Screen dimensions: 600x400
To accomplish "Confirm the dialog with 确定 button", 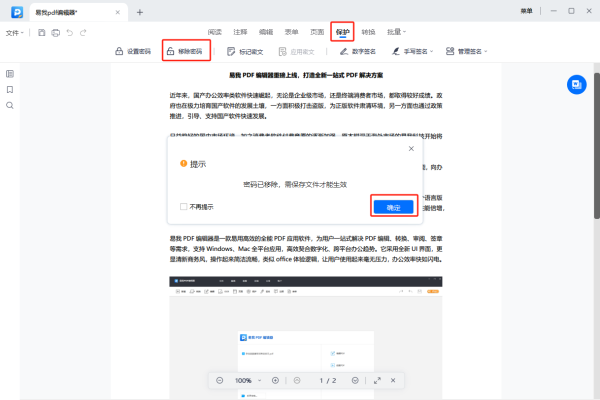I will point(392,207).
